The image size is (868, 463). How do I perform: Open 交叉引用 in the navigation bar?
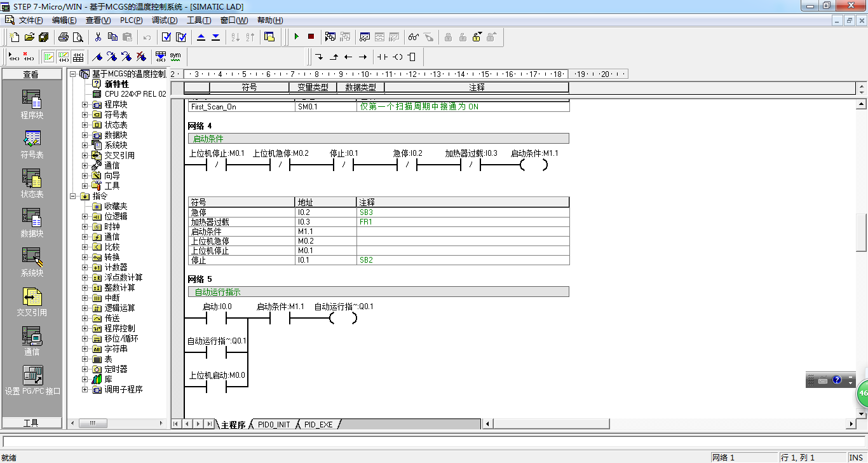click(32, 301)
